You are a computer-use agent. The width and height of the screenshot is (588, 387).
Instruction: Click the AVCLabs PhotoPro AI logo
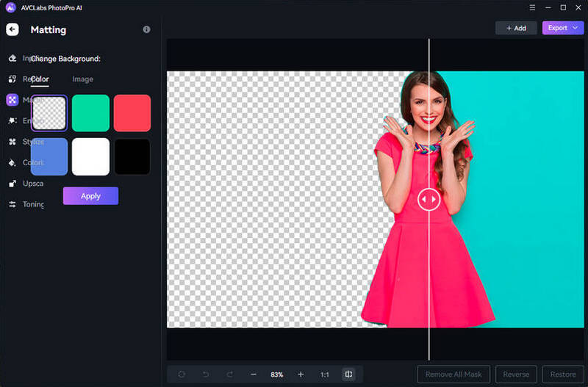(x=11, y=7)
